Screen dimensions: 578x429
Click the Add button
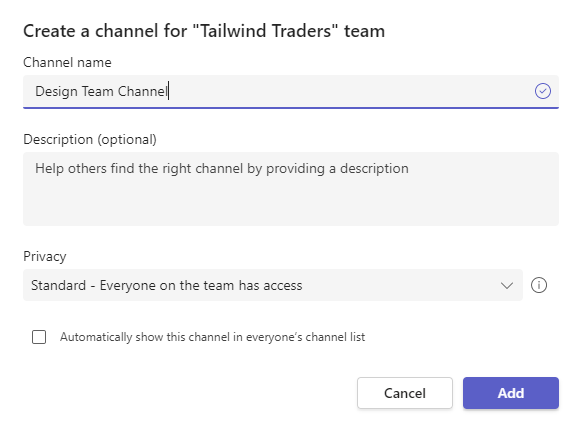click(x=511, y=393)
